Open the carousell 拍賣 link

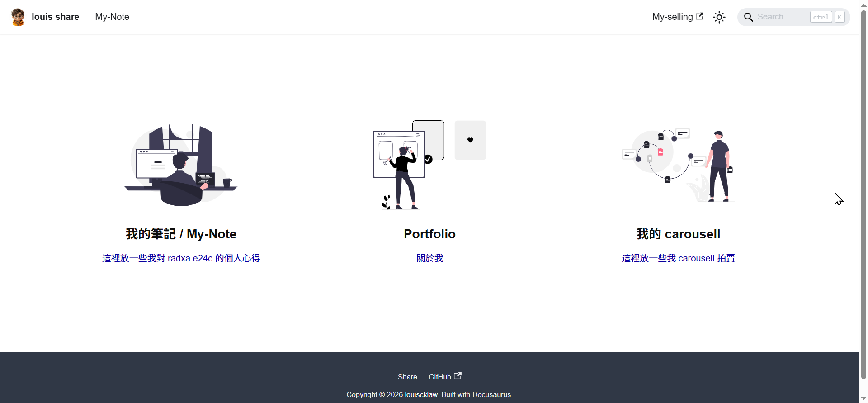(678, 258)
